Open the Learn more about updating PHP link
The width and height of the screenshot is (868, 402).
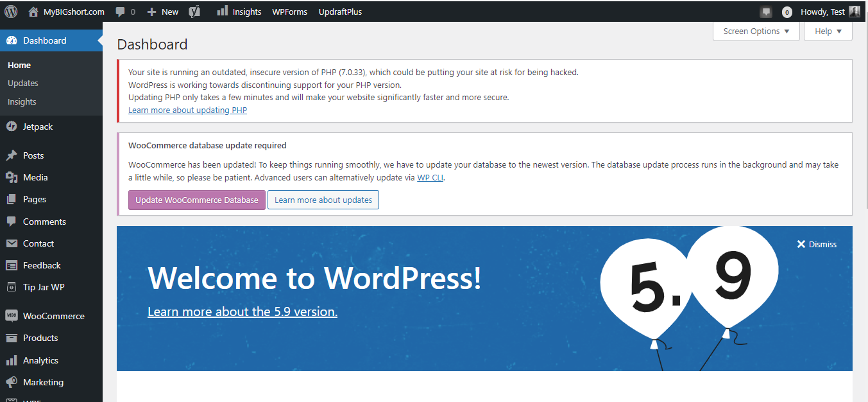tap(187, 110)
